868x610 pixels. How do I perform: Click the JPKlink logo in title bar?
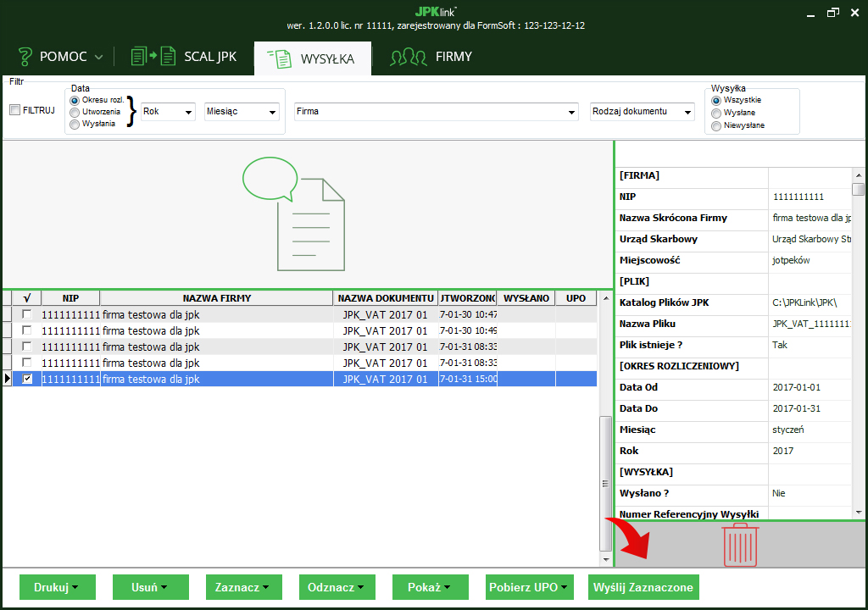437,11
